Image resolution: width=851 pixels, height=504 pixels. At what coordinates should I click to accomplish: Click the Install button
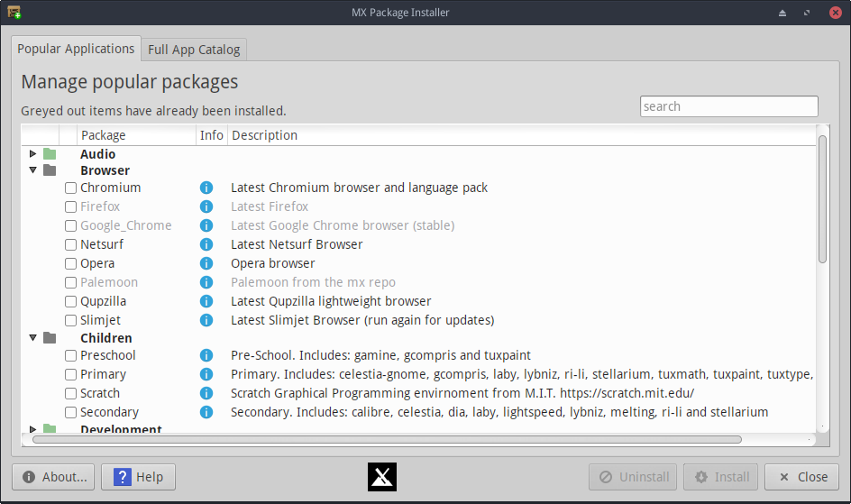click(x=721, y=477)
